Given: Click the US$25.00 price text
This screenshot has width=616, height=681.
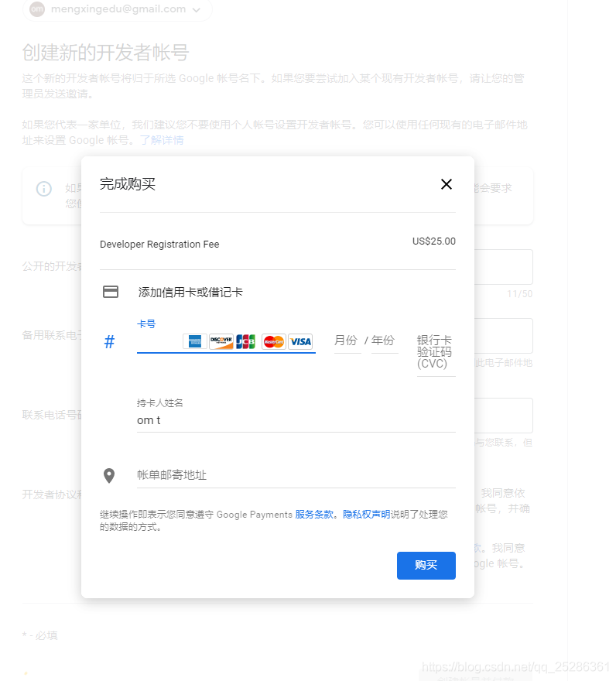Looking at the screenshot, I should [434, 241].
